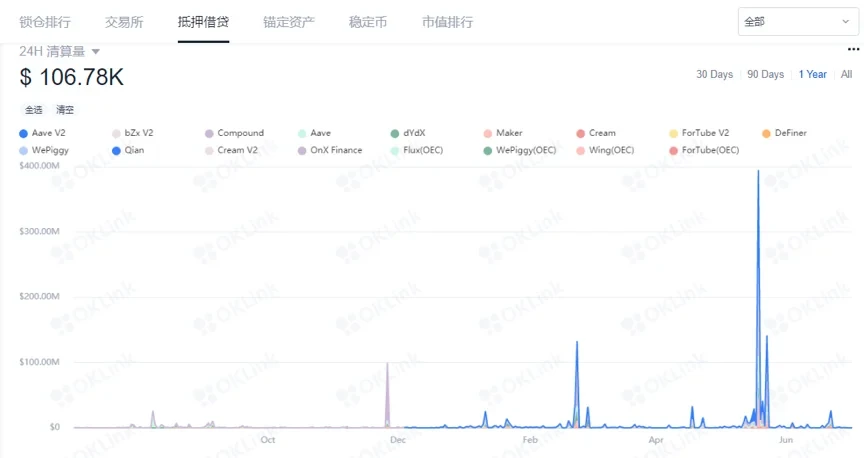This screenshot has width=864, height=458.
Task: Click the $300.00M axis label
Action: pos(39,231)
